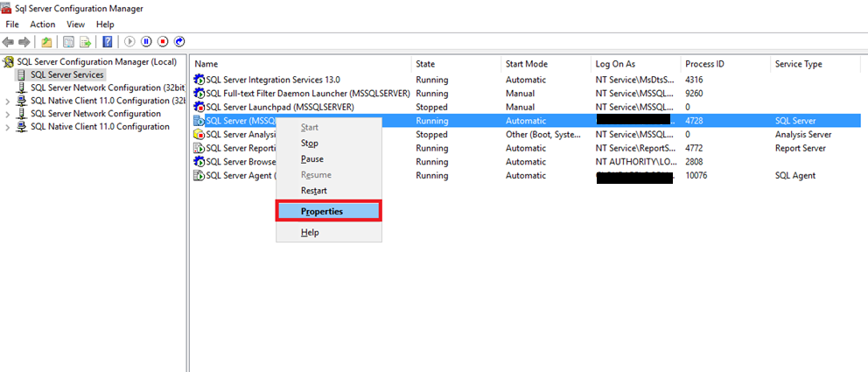This screenshot has width=868, height=372.
Task: Open the Help question mark toolbar icon
Action: (x=108, y=41)
